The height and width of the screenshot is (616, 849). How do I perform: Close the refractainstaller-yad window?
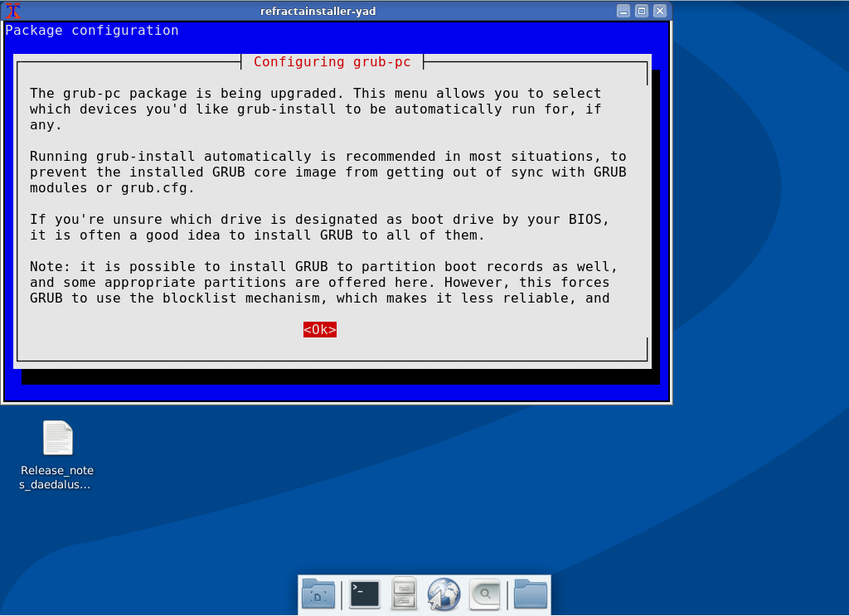click(x=657, y=11)
